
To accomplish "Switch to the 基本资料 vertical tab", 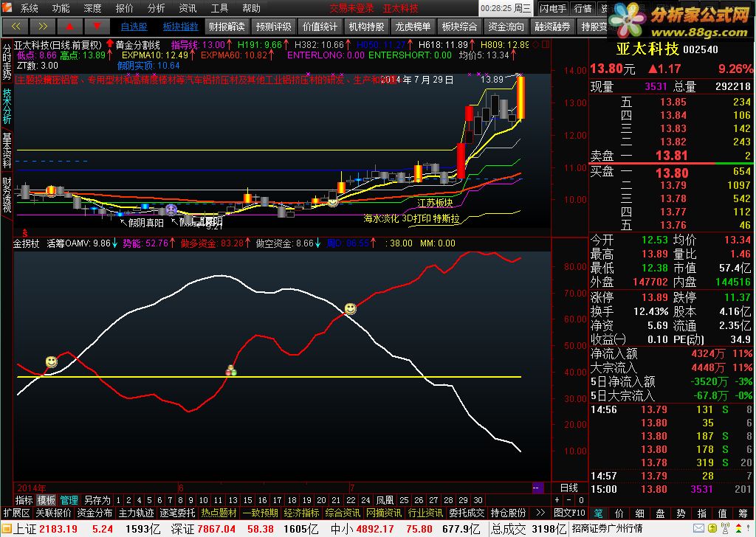I will pos(7,150).
